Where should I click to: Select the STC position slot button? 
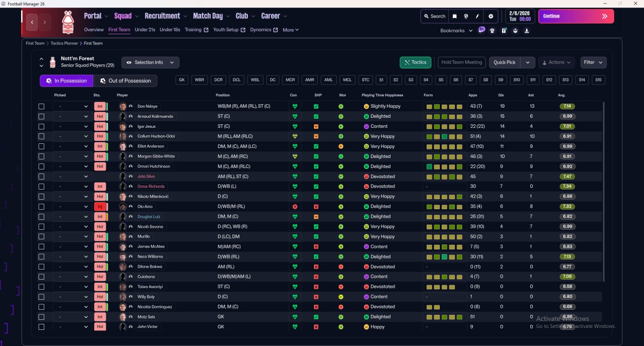(365, 80)
